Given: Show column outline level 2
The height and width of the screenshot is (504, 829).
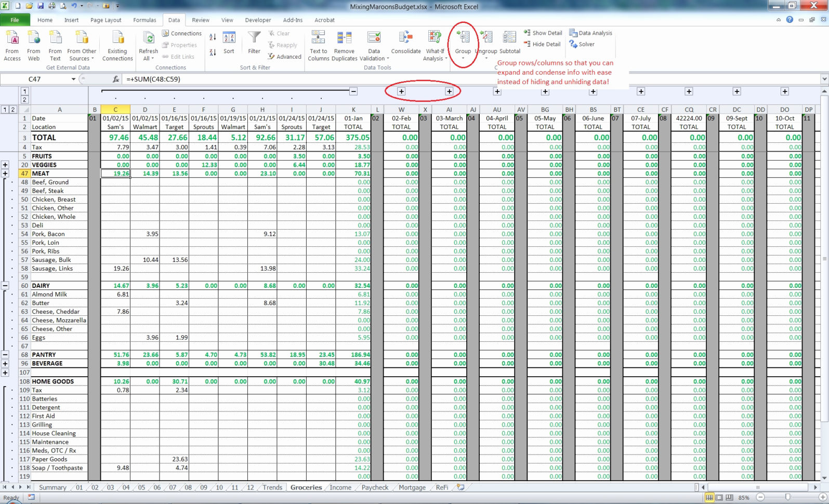Looking at the screenshot, I should coord(24,100).
